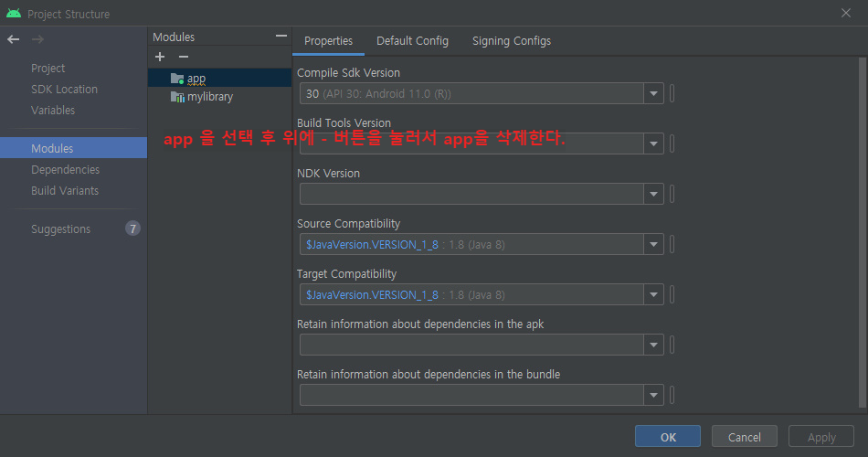The width and height of the screenshot is (868, 457).
Task: Select the mylibrary module
Action: [x=220, y=96]
